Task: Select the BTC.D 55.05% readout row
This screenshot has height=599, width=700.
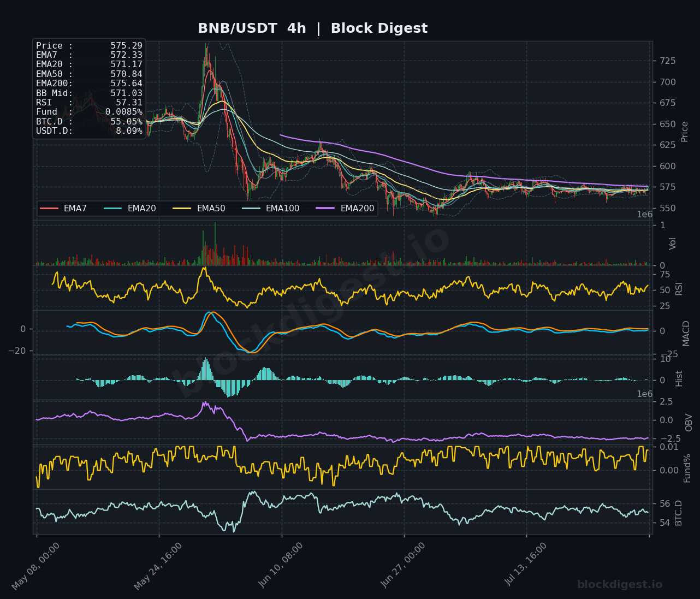Action: click(x=89, y=122)
